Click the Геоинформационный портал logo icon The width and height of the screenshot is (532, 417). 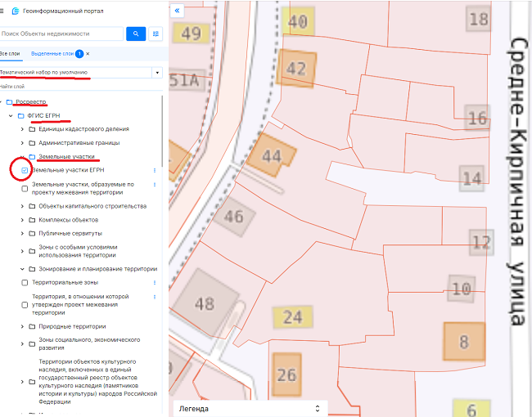click(x=16, y=11)
